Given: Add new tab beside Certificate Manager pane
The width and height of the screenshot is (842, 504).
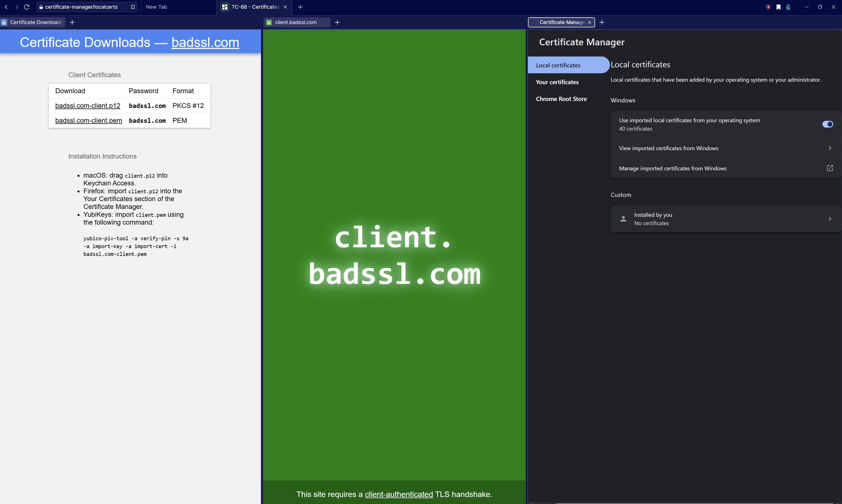Looking at the screenshot, I should 602,22.
